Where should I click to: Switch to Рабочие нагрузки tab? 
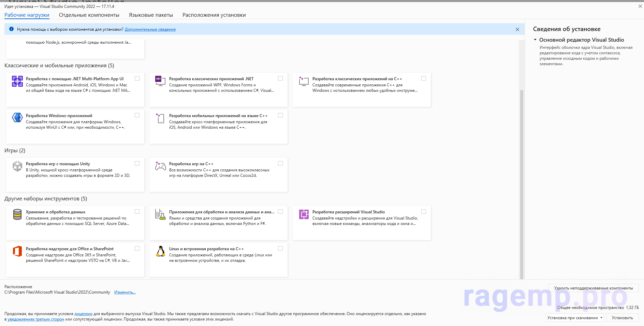coord(27,15)
